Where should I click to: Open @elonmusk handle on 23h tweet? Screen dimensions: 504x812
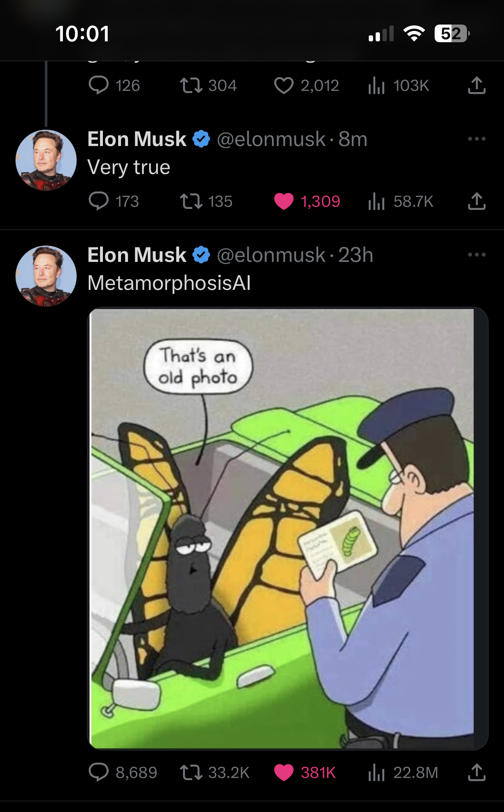271,255
